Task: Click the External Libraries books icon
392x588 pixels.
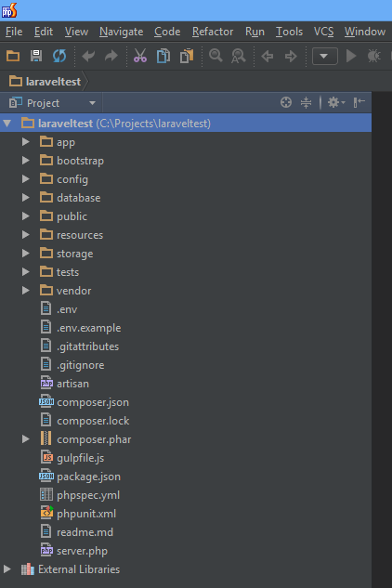Action: click(x=27, y=569)
